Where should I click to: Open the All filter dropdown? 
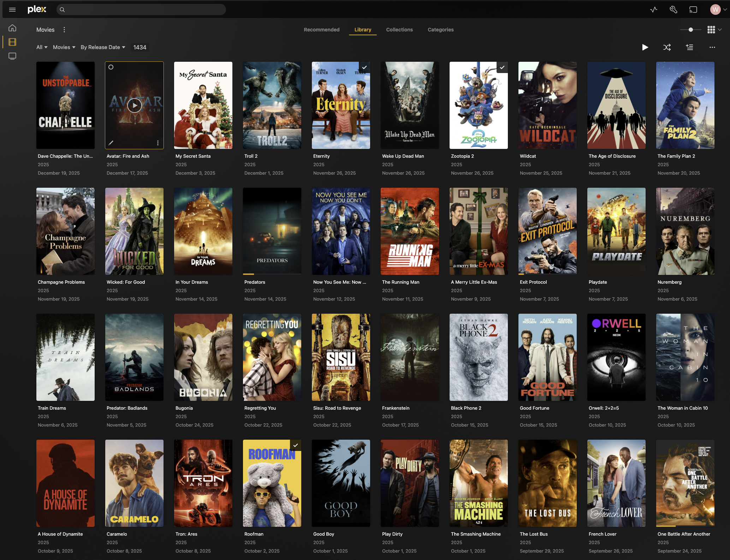click(x=41, y=47)
